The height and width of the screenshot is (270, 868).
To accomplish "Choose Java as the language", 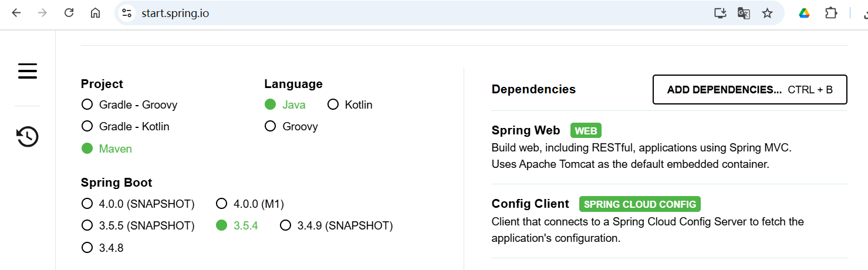I will coord(285,104).
